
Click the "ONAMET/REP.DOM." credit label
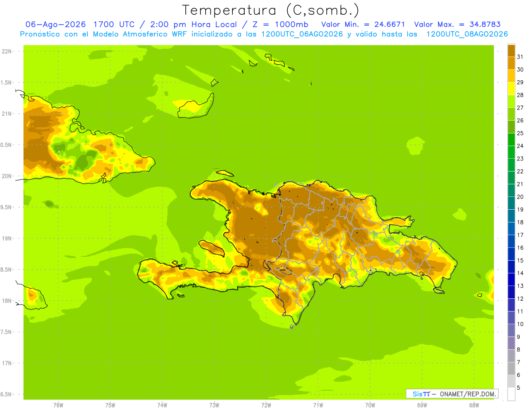[468, 394]
